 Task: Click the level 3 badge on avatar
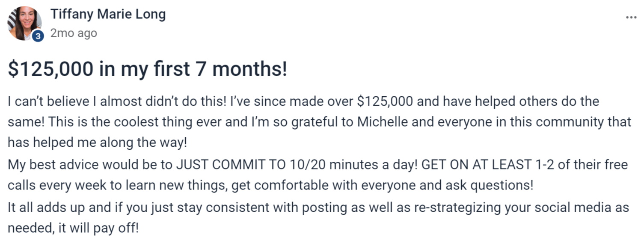pyautogui.click(x=38, y=37)
